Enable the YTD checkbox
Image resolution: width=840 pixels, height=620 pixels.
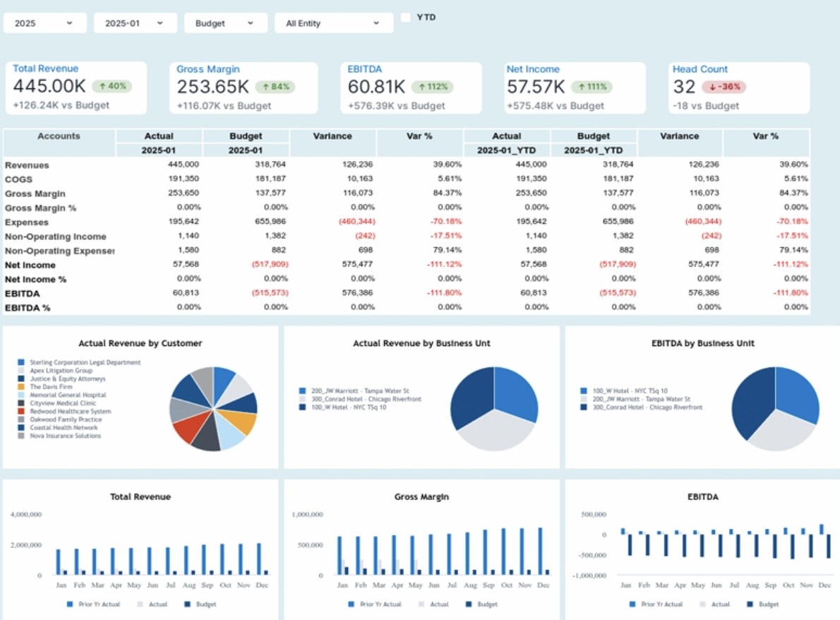click(x=406, y=18)
